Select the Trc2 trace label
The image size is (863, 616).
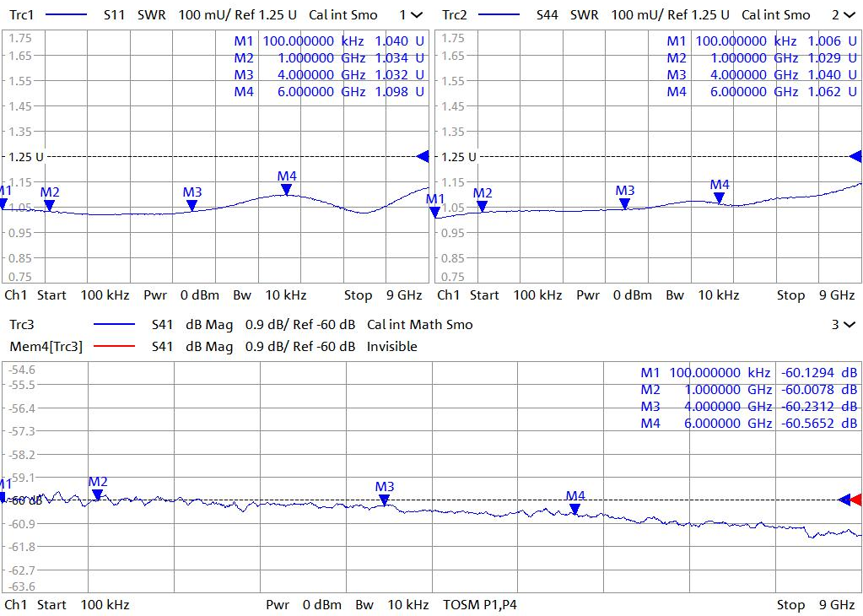(x=455, y=15)
